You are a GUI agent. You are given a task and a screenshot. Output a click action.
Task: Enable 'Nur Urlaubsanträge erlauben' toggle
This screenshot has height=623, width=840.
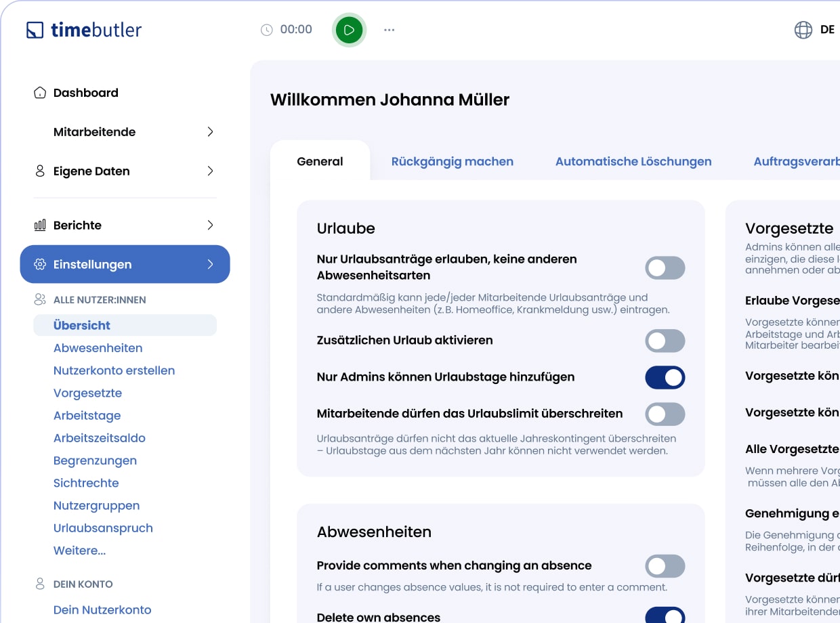pyautogui.click(x=665, y=268)
